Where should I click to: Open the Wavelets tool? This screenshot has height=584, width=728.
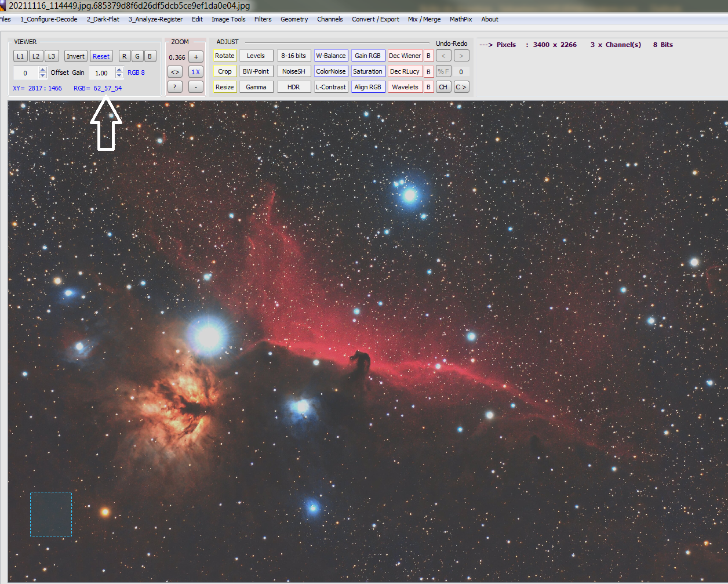pyautogui.click(x=405, y=87)
